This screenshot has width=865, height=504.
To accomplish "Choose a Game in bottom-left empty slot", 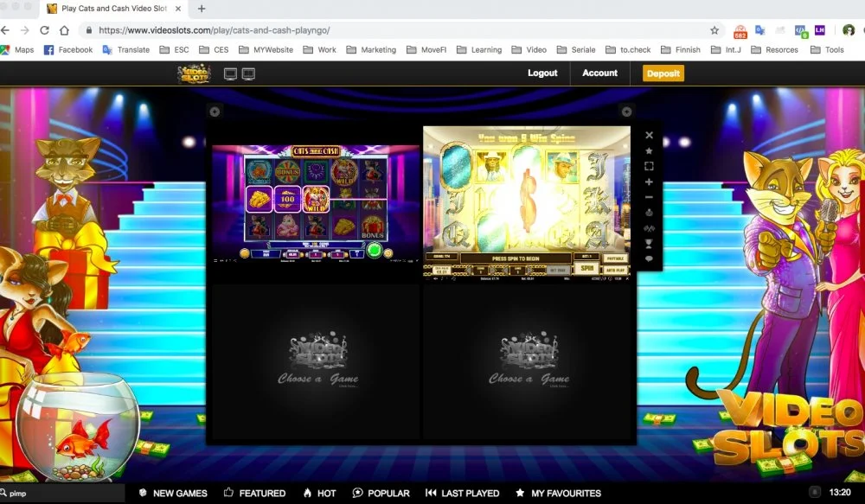I will pyautogui.click(x=317, y=361).
